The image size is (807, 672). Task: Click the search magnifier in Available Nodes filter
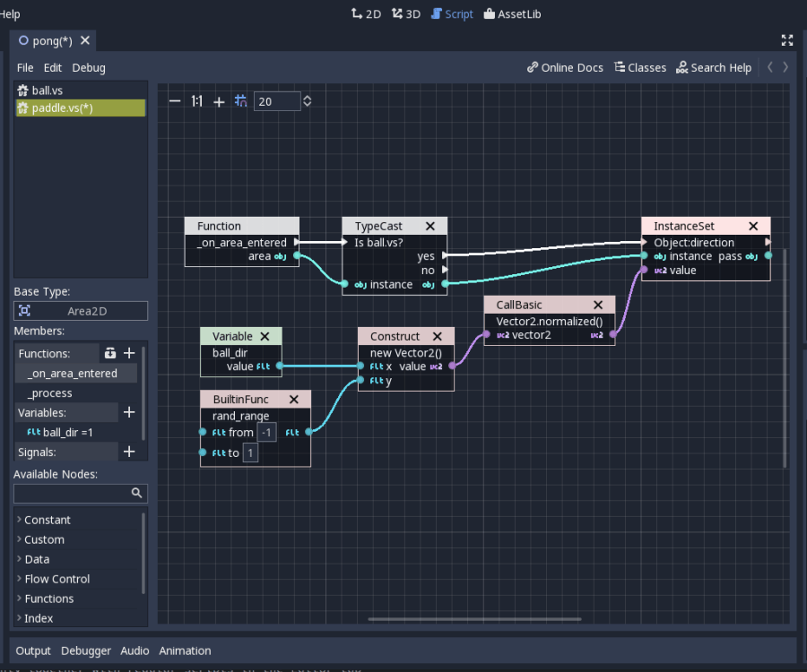[x=136, y=493]
